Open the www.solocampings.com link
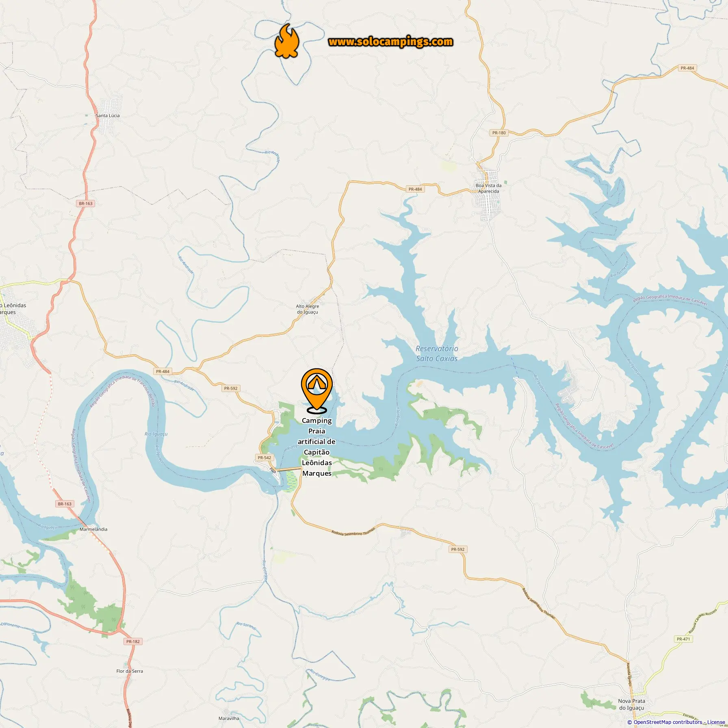The height and width of the screenshot is (728, 728). [390, 42]
